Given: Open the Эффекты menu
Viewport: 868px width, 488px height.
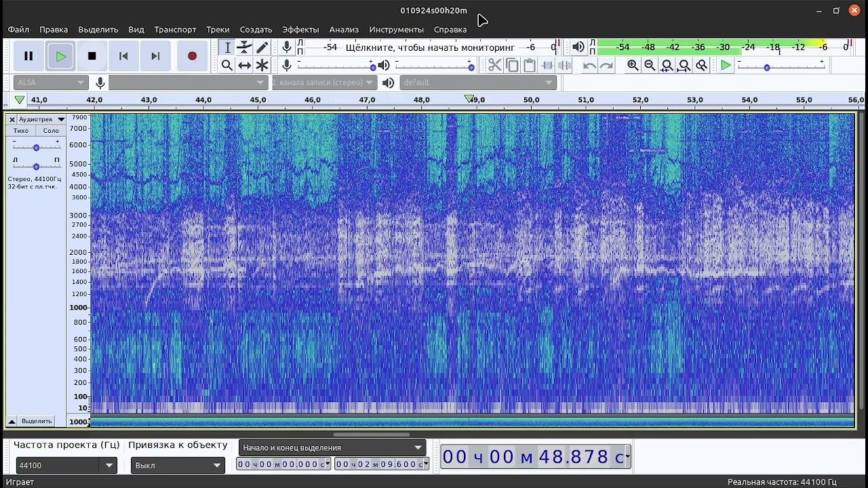Looking at the screenshot, I should pos(300,30).
